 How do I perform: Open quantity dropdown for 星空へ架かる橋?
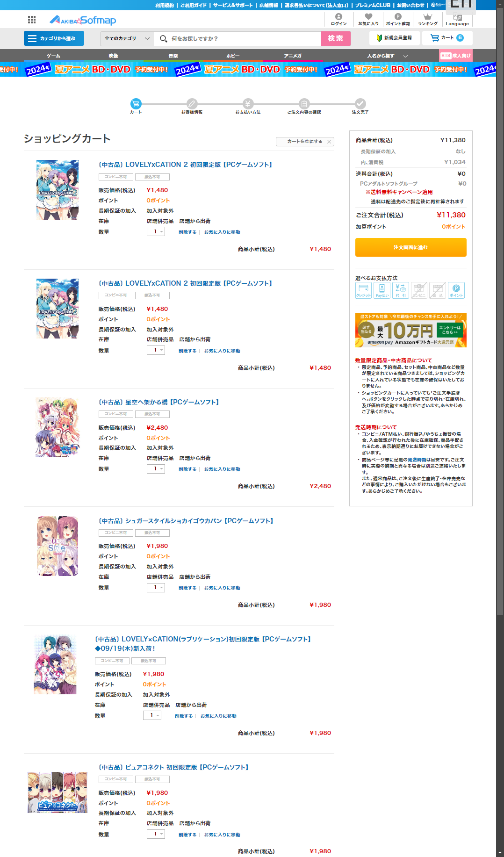(156, 469)
